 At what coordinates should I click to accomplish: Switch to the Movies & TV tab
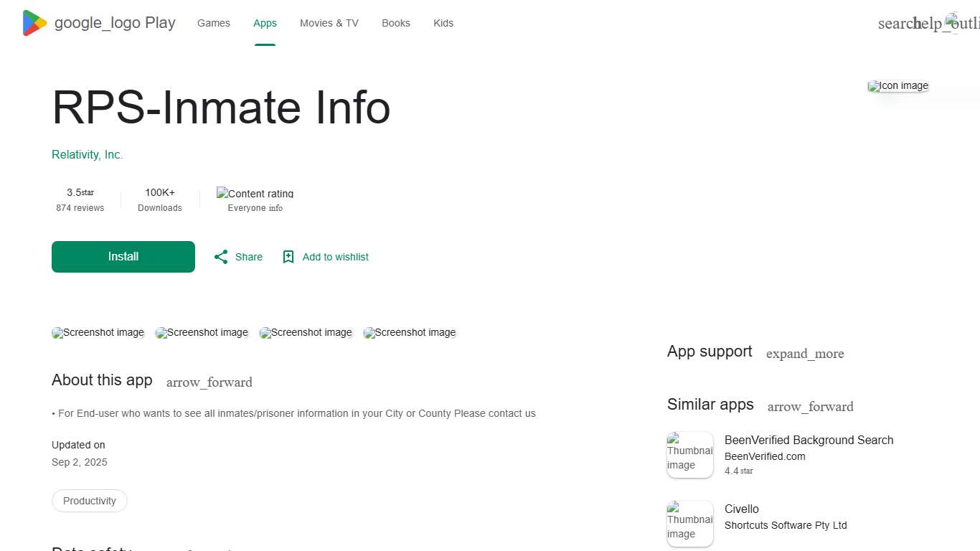pyautogui.click(x=329, y=23)
